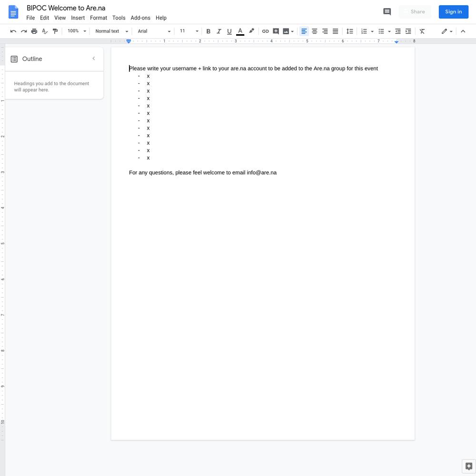This screenshot has height=476, width=476.
Task: Open the Normal text style dropdown
Action: 112,31
